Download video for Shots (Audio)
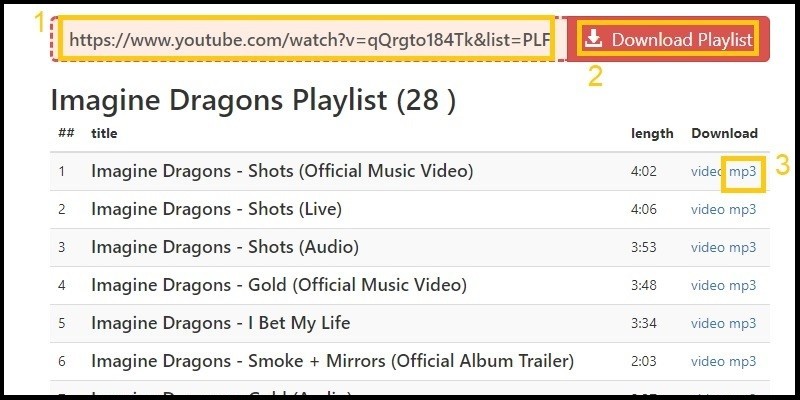 [x=707, y=247]
